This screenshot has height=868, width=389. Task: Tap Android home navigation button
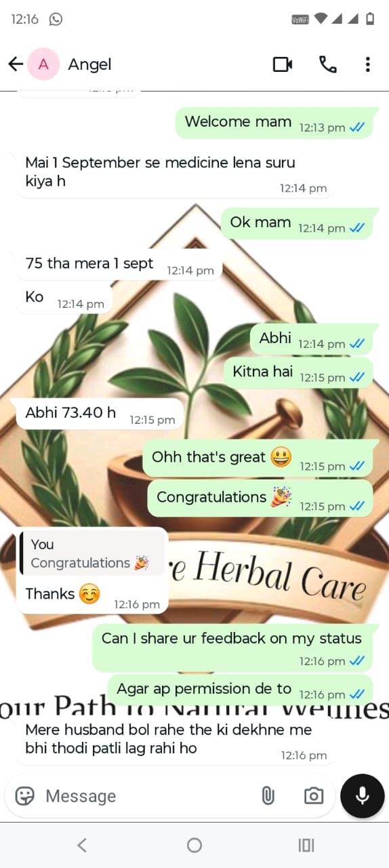pos(194,845)
